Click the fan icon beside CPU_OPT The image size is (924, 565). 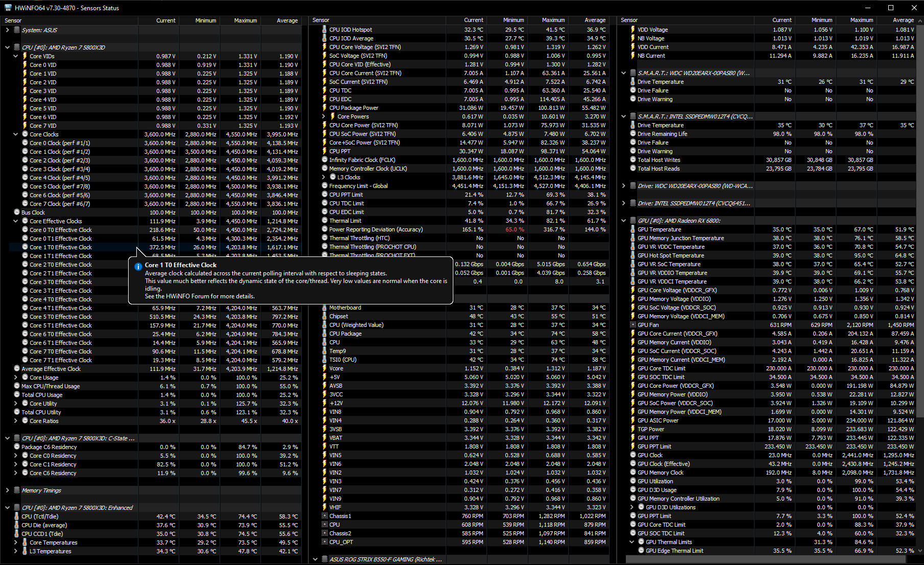point(325,542)
